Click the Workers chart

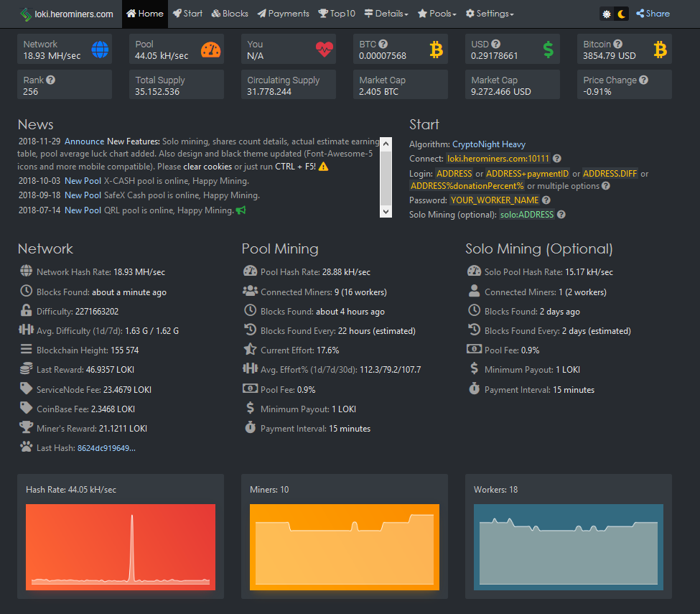569,547
